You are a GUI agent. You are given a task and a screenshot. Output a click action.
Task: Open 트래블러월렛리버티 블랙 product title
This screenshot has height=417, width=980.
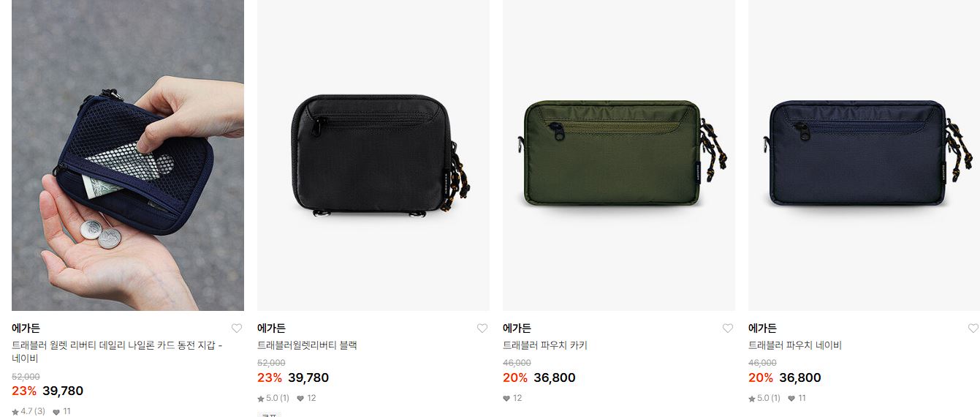point(307,345)
